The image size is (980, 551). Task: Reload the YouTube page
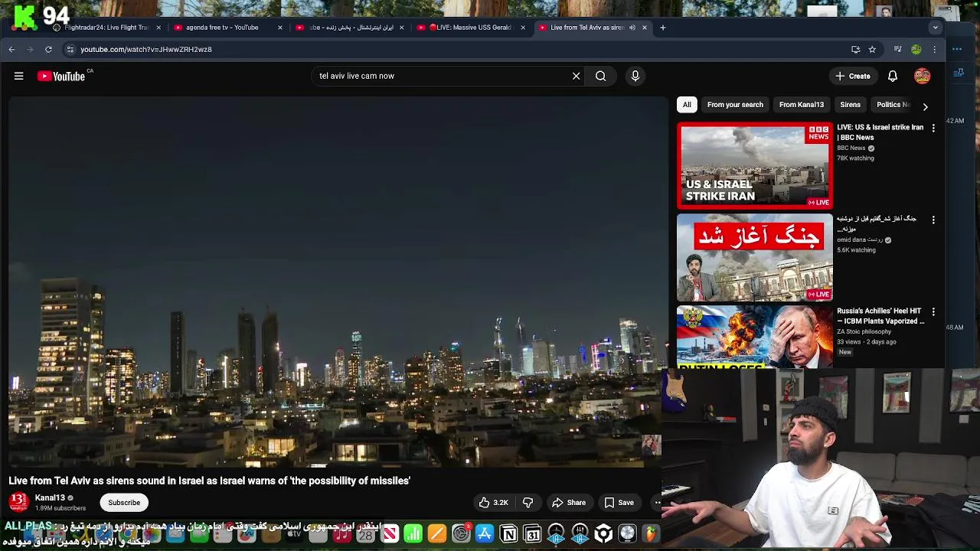coord(48,49)
